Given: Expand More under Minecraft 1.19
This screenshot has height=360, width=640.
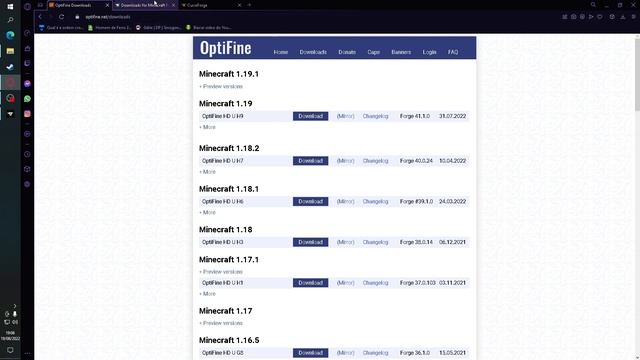Looking at the screenshot, I should coord(207,127).
